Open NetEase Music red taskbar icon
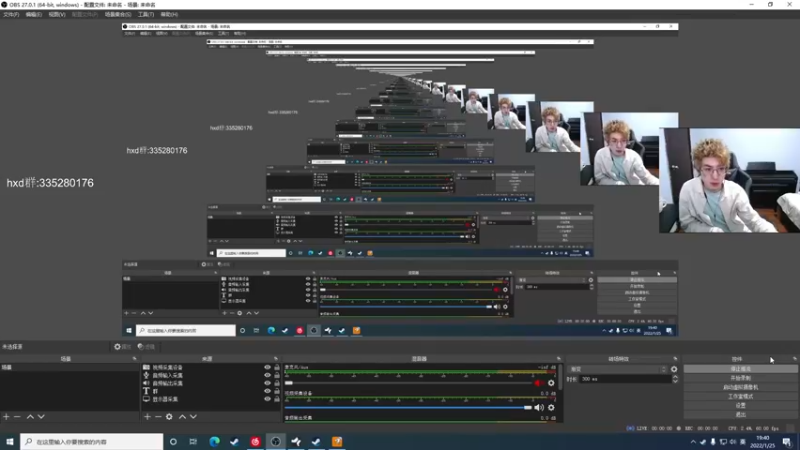Viewport: 800px width, 450px height. coord(255,441)
